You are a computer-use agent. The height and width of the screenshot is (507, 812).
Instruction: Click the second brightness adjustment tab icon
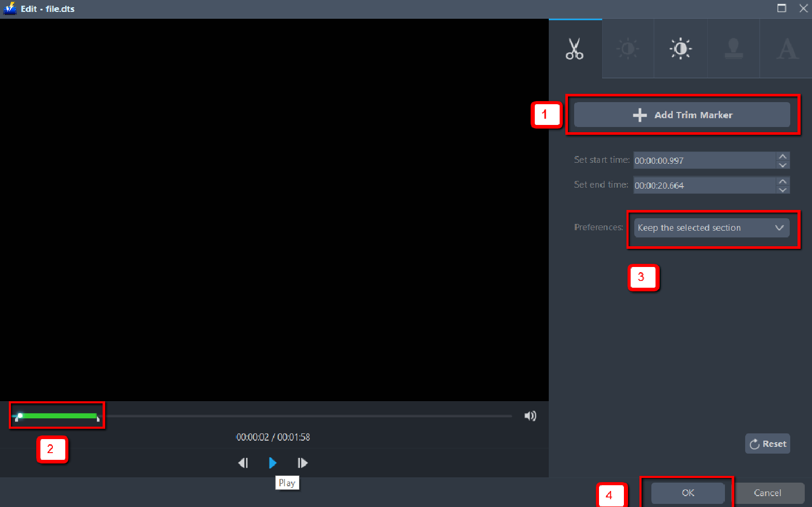680,49
